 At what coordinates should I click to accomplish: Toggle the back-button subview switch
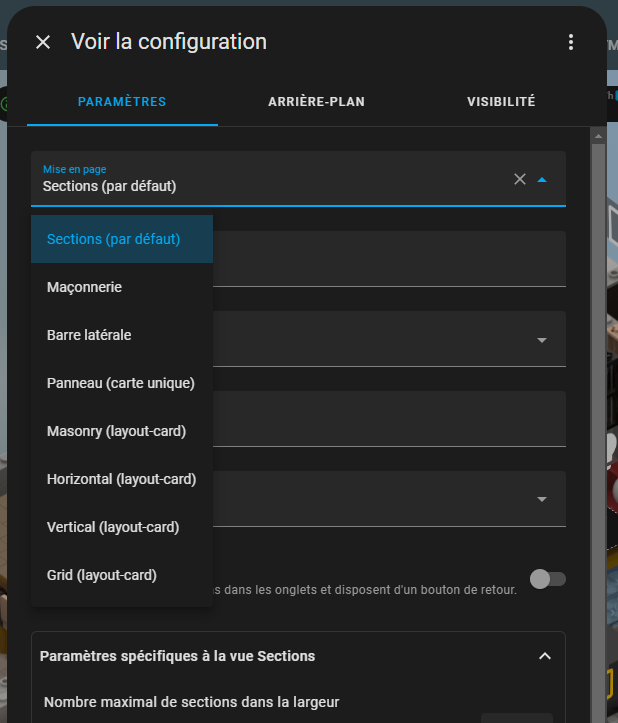point(547,579)
